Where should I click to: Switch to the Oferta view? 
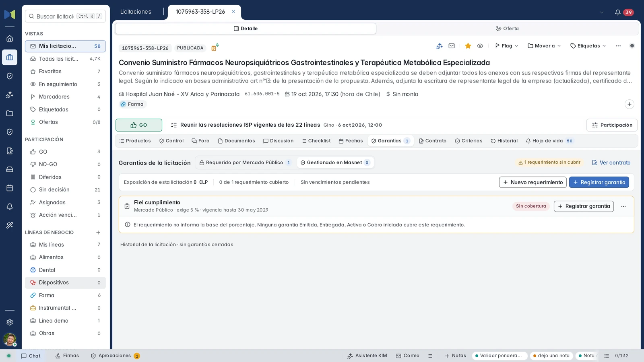[507, 29]
